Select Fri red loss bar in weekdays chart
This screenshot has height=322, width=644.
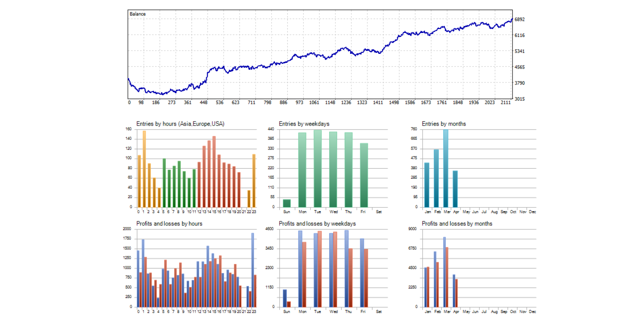(x=366, y=278)
